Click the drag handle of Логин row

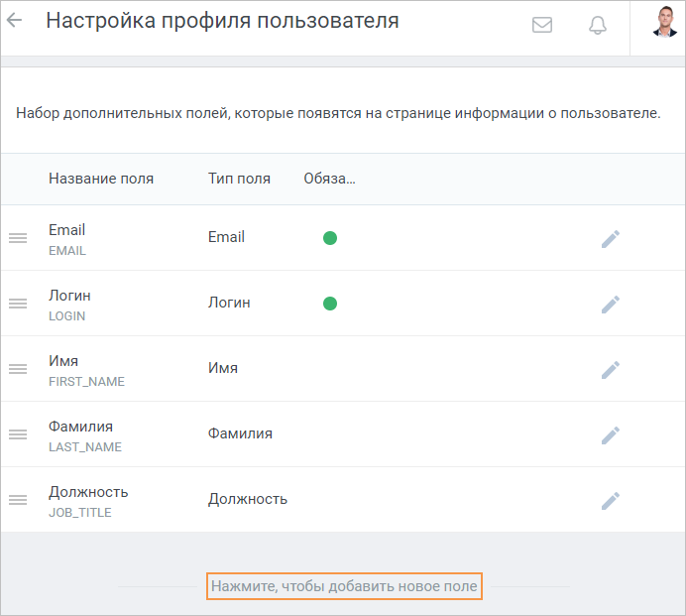click(x=18, y=303)
